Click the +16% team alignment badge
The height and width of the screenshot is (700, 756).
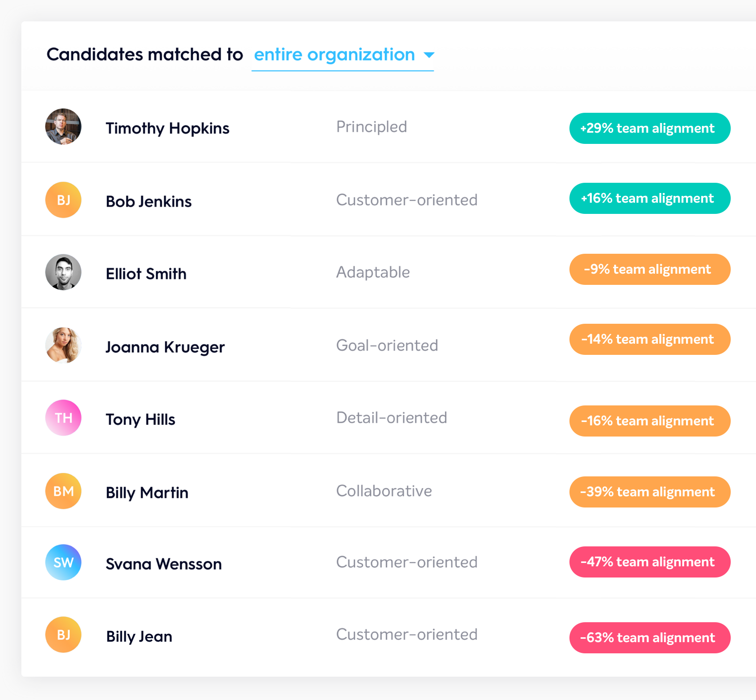coord(650,198)
